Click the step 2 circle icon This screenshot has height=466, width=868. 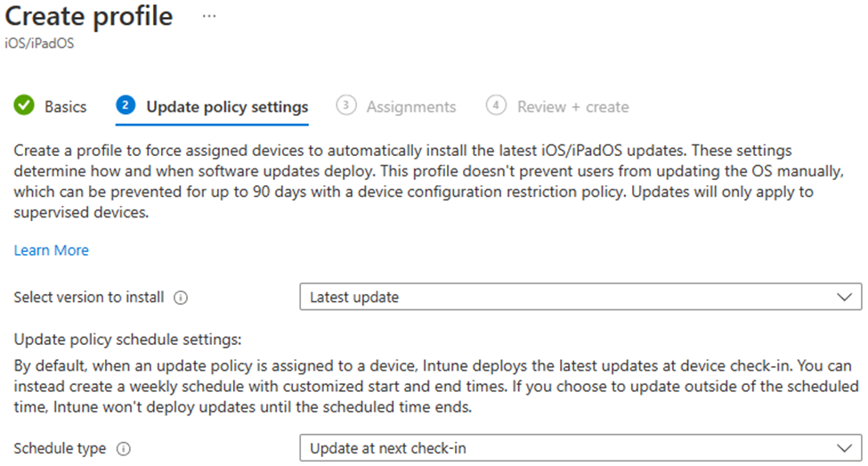click(x=126, y=105)
